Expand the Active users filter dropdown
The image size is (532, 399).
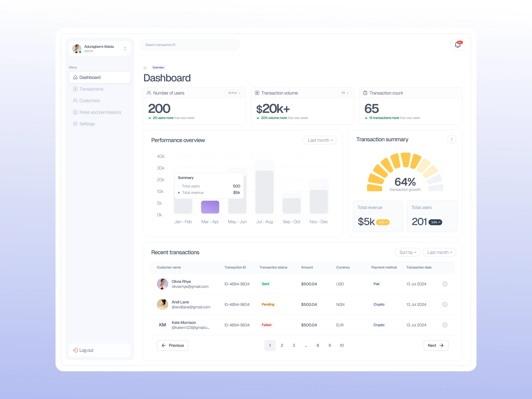[x=234, y=93]
